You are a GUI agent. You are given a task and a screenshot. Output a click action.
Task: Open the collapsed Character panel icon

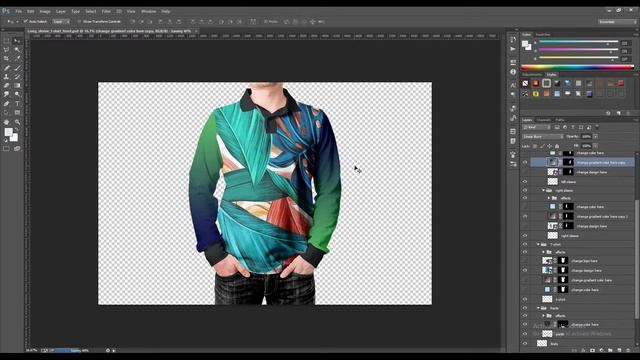pyautogui.click(x=513, y=85)
